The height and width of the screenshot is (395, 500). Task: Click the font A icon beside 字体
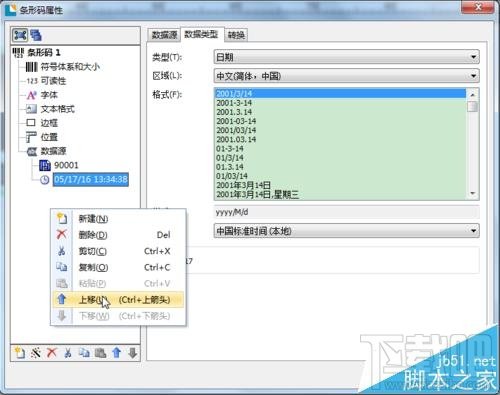coord(31,95)
